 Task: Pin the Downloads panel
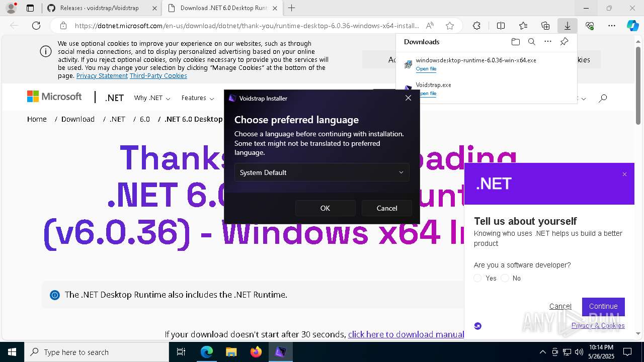pyautogui.click(x=564, y=42)
